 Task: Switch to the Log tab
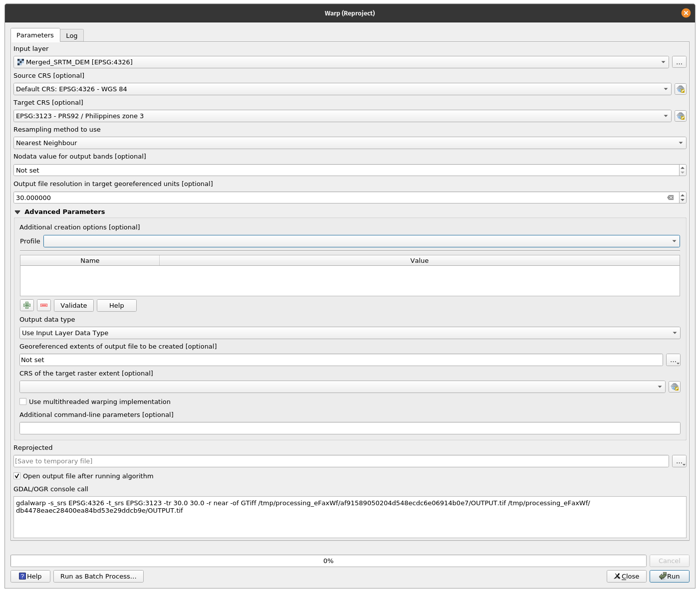[72, 35]
